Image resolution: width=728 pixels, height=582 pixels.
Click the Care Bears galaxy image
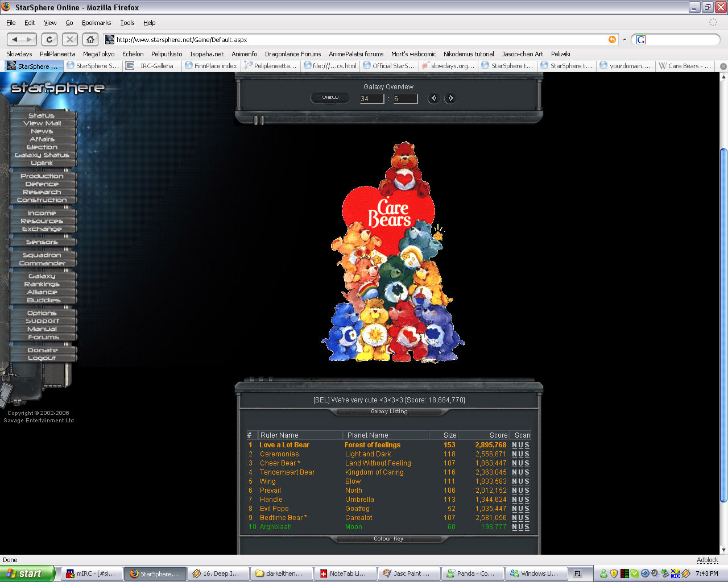pyautogui.click(x=393, y=252)
